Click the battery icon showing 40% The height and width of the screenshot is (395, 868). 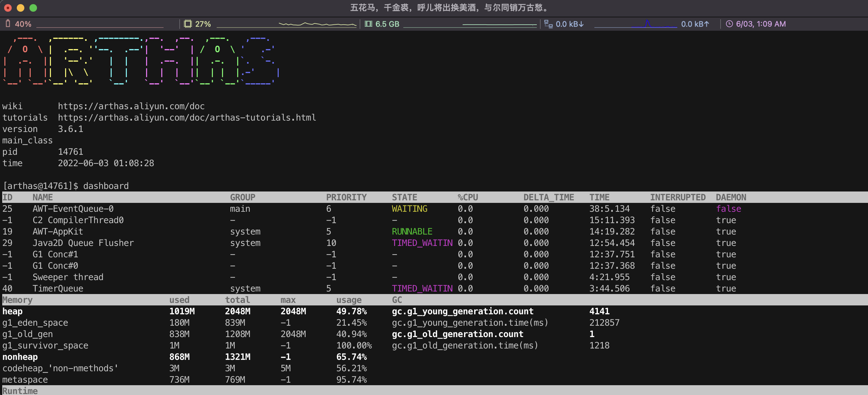pos(8,24)
